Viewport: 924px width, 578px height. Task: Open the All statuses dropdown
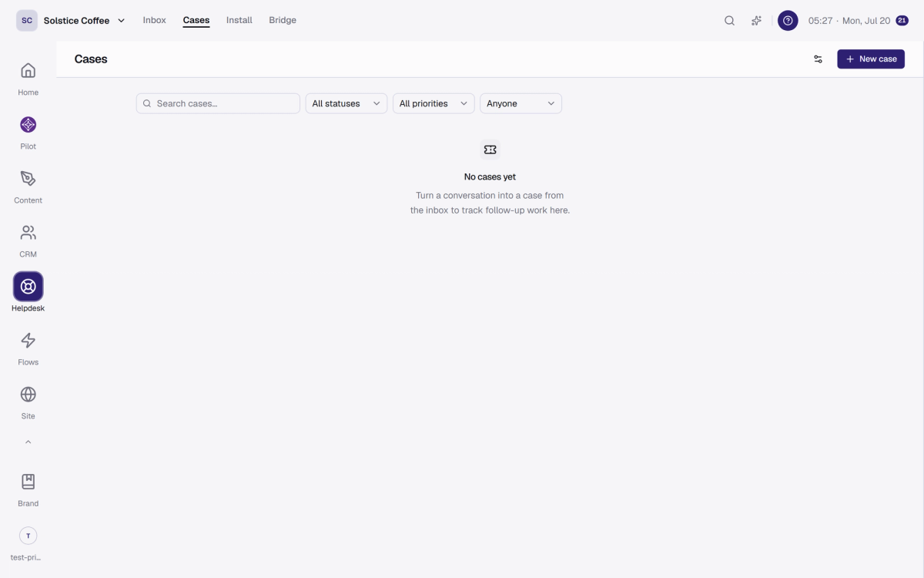tap(346, 103)
